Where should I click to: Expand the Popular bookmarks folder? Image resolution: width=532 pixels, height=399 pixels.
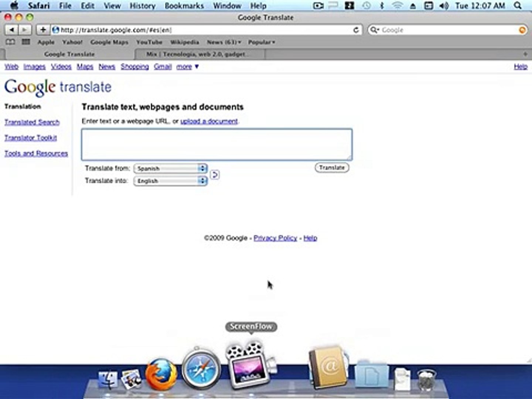pos(262,42)
